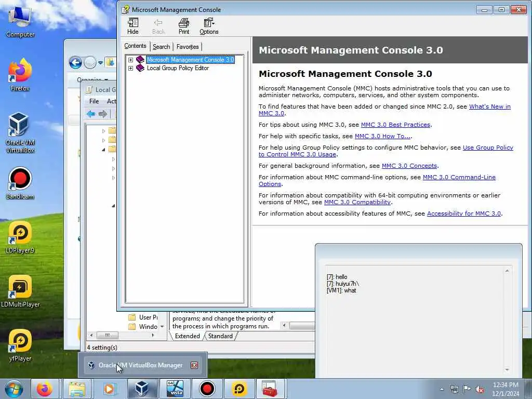
Task: Click network tray icon
Action: point(454,389)
